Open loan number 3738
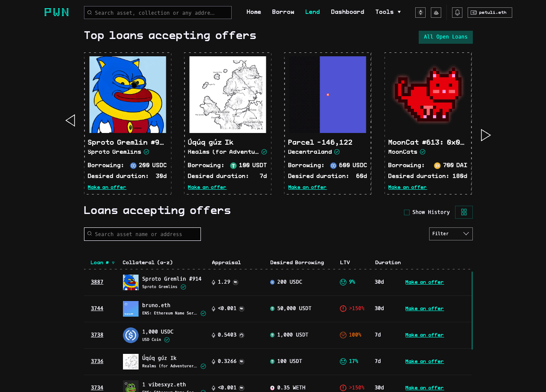 pyautogui.click(x=97, y=335)
